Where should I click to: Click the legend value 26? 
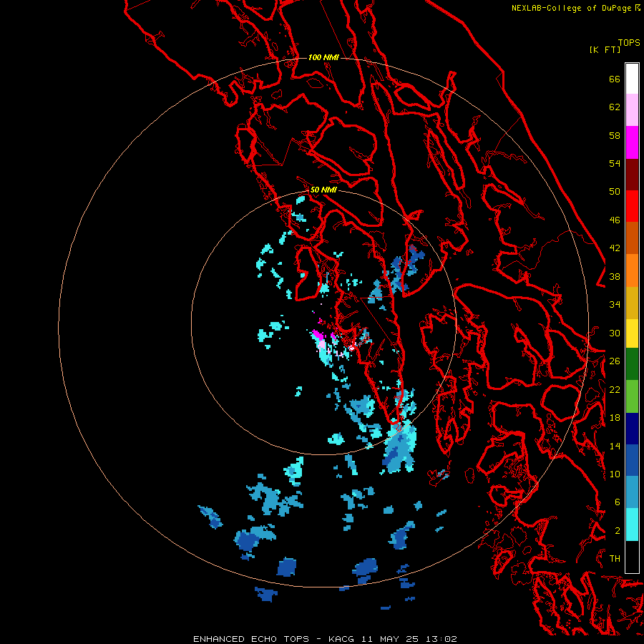pos(615,361)
